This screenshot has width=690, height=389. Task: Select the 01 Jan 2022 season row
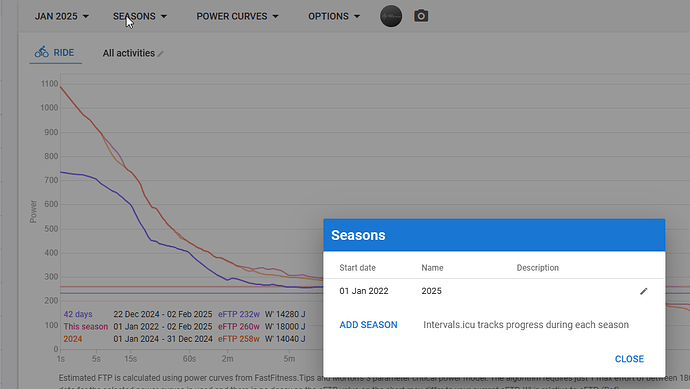(x=494, y=291)
